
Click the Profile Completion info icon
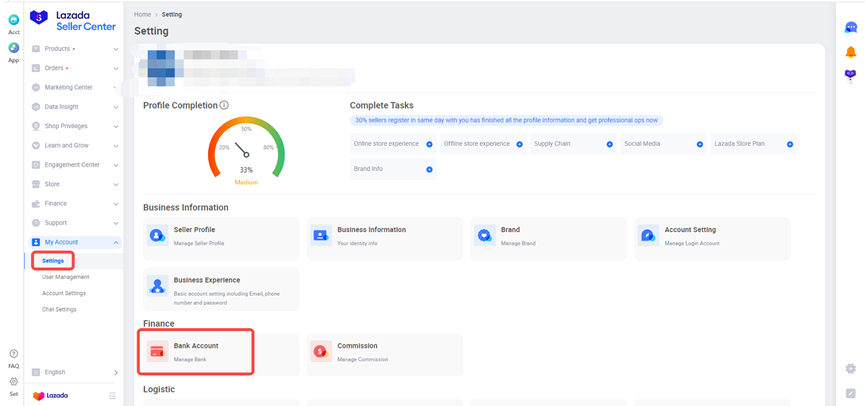click(x=224, y=105)
